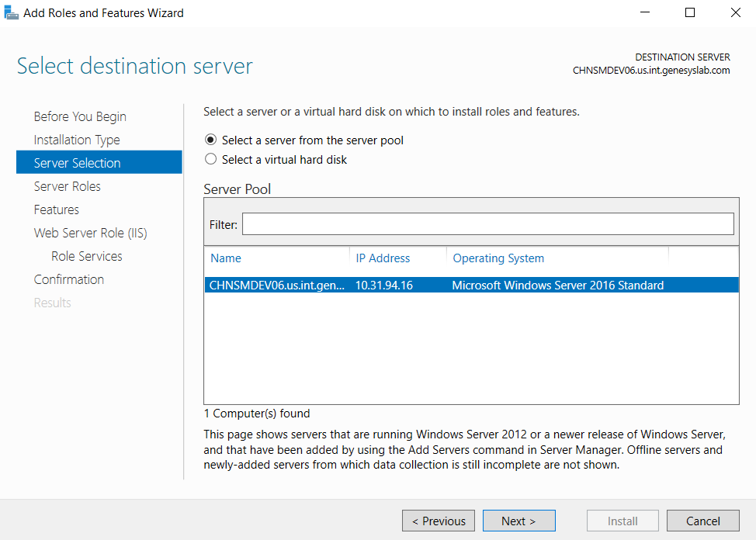Go to the Web Server Role (IIS) step
The image size is (756, 540).
91,233
